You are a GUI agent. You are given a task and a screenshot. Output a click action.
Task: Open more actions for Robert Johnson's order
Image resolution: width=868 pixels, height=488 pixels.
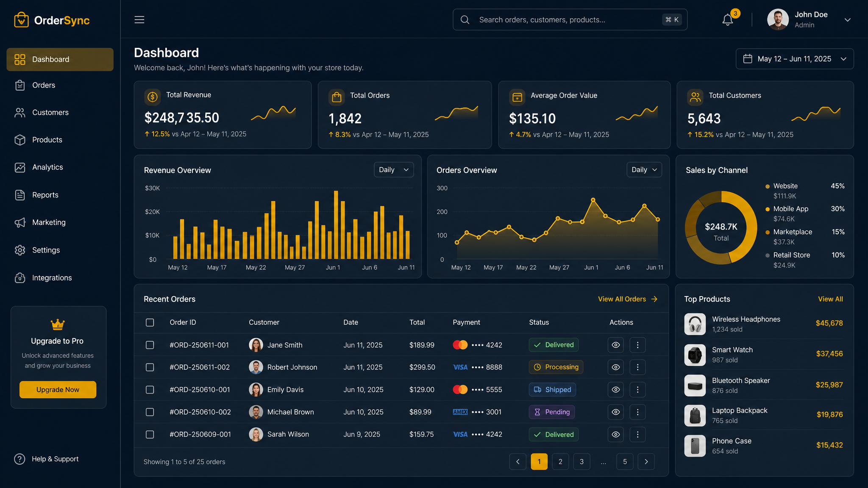pos(637,367)
